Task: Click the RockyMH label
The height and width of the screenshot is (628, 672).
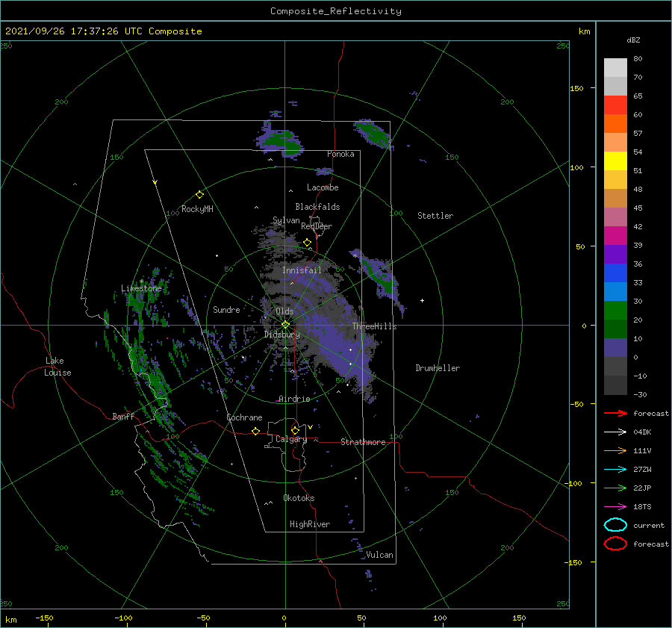Action: pos(197,209)
